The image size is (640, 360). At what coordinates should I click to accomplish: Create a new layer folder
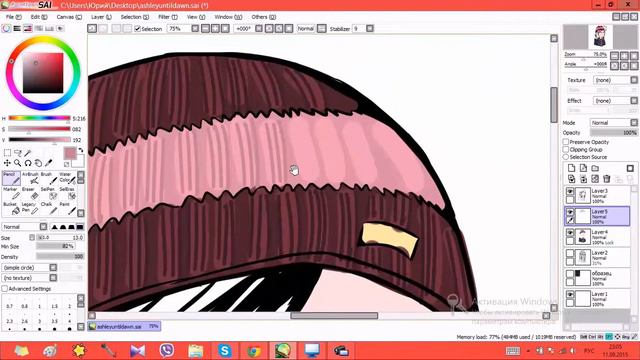click(595, 168)
